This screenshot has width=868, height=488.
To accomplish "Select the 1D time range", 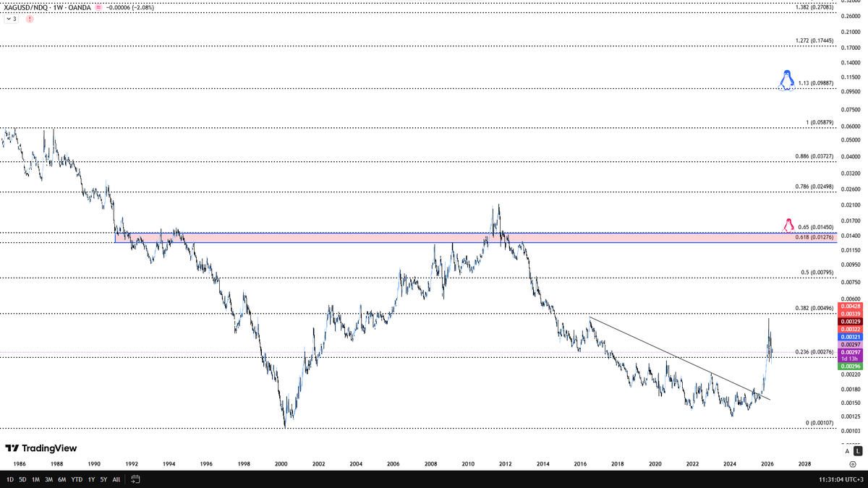I will coord(9,479).
